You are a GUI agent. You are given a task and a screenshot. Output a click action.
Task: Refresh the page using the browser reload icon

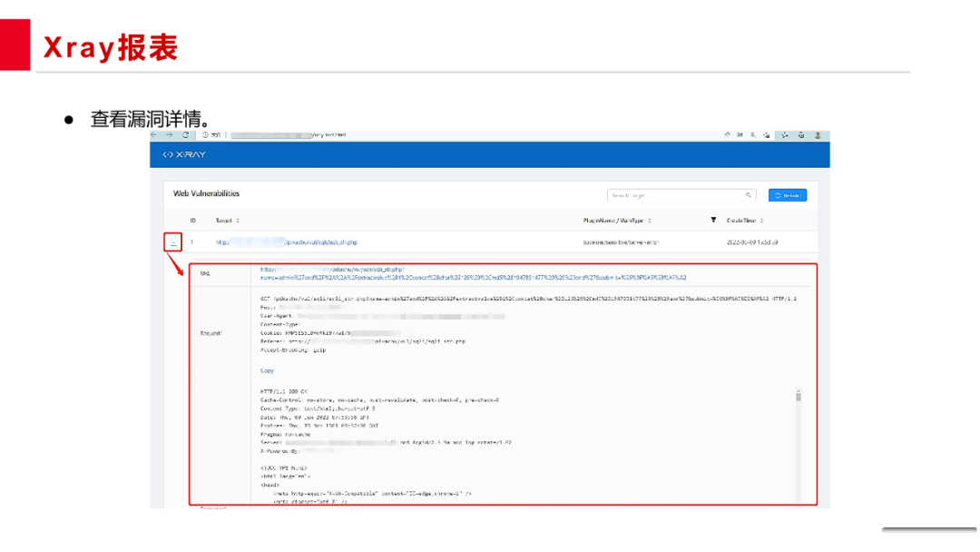186,135
